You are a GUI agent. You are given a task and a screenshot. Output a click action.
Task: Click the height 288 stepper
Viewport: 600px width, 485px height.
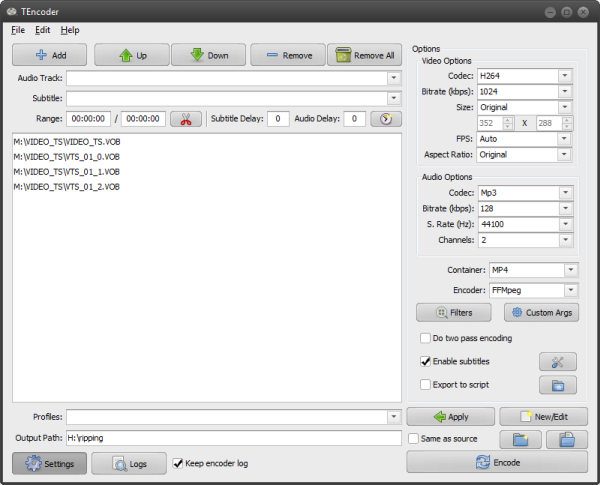[567, 123]
